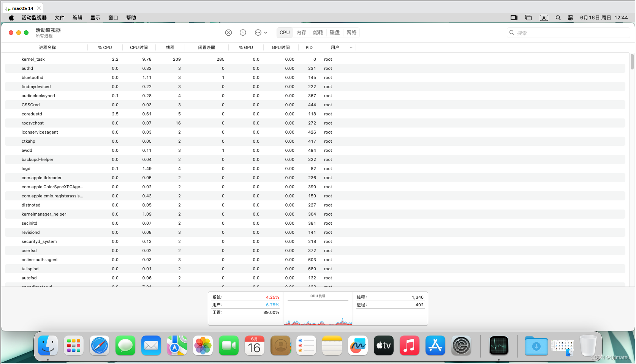The image size is (636, 364).
Task: Open Messages from the Dock
Action: click(125, 345)
